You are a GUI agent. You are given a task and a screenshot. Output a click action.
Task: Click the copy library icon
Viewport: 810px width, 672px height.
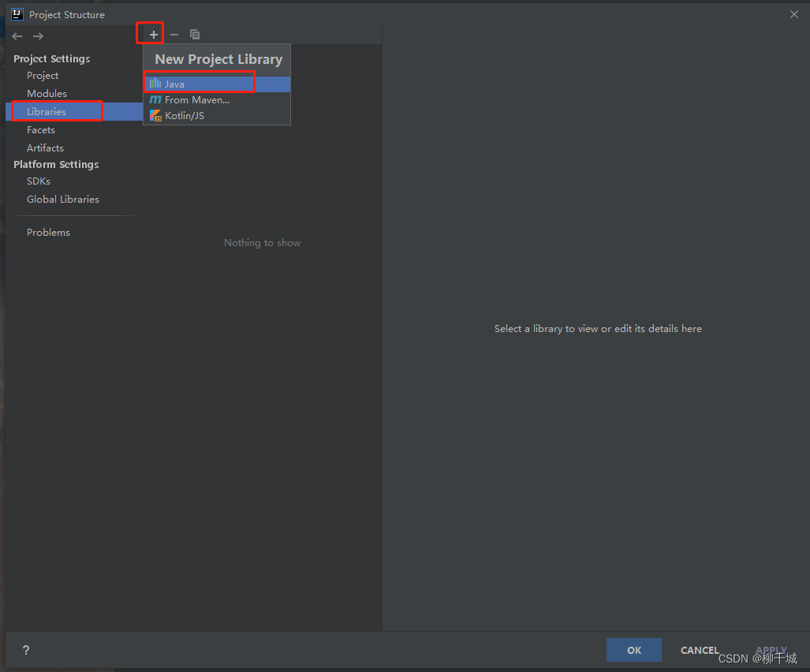coord(195,35)
